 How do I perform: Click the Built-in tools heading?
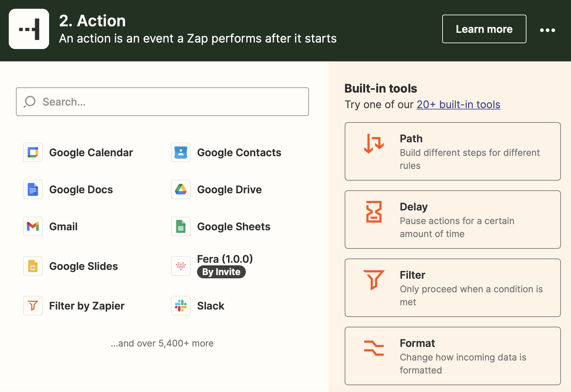[x=380, y=88]
